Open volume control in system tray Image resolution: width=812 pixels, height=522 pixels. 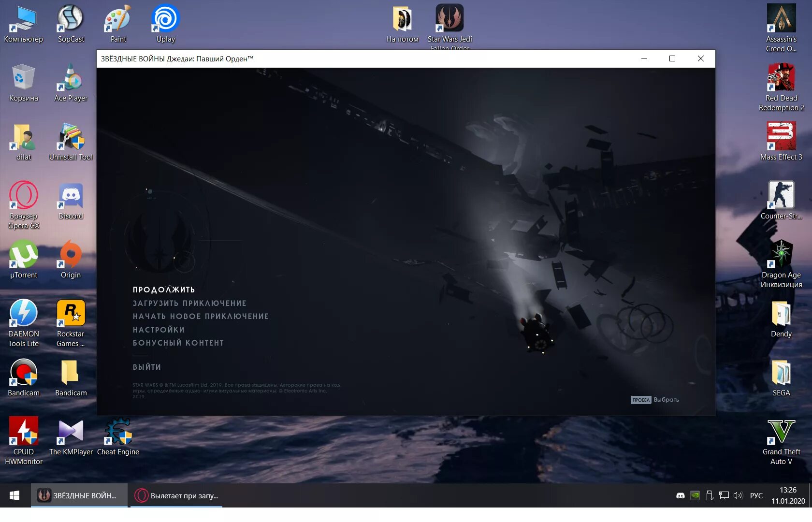pyautogui.click(x=738, y=495)
